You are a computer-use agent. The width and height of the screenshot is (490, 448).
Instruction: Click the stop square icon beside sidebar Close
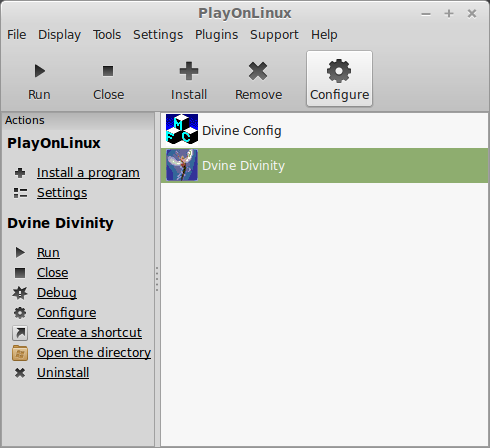pos(20,273)
